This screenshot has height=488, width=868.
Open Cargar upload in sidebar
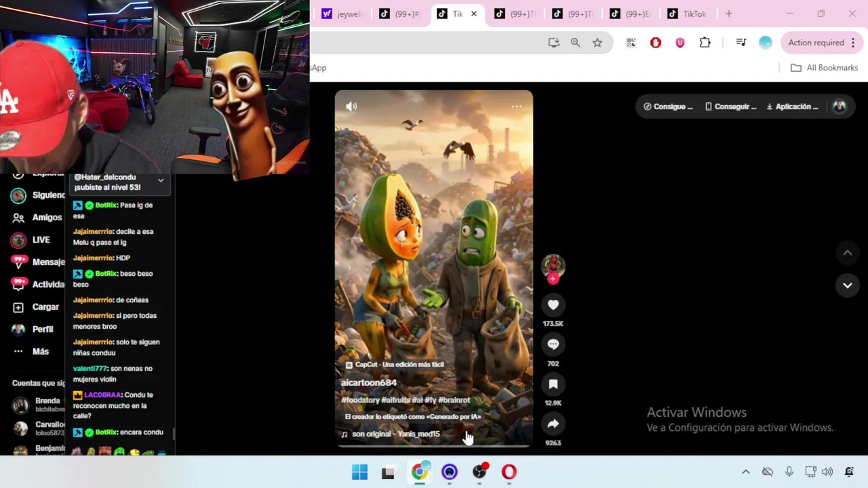(37, 307)
